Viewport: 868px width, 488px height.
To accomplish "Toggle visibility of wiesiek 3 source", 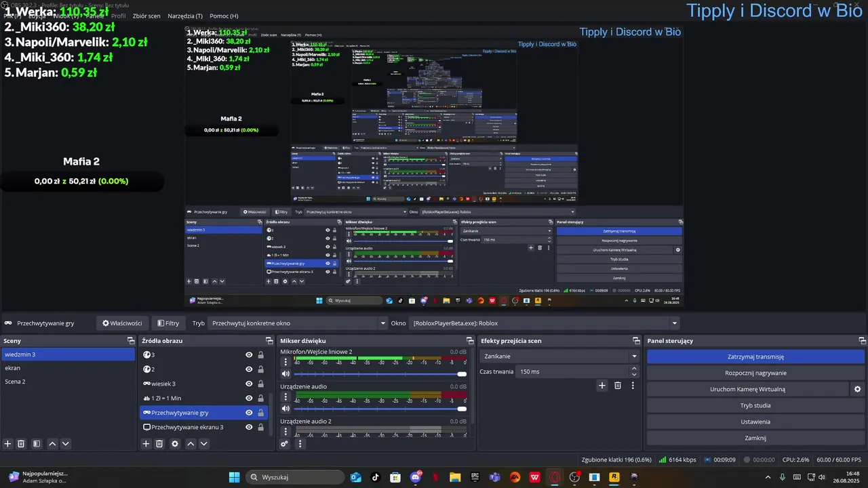I will pos(249,384).
